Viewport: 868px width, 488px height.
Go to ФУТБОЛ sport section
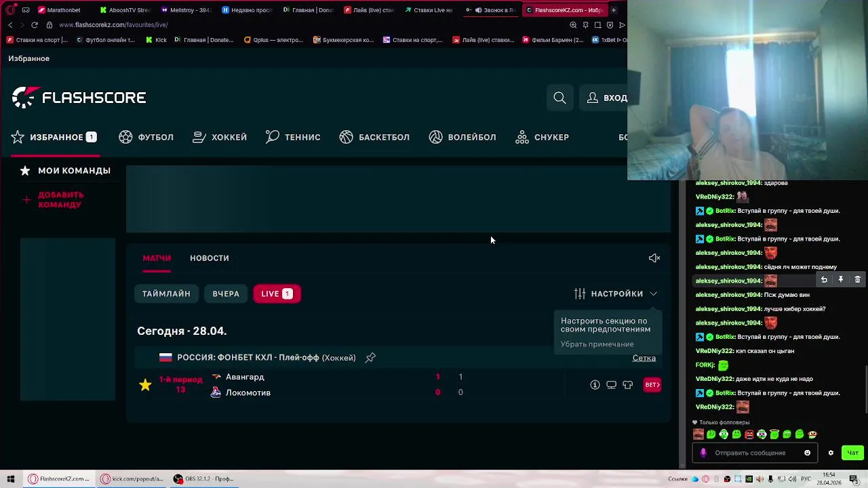tap(146, 137)
